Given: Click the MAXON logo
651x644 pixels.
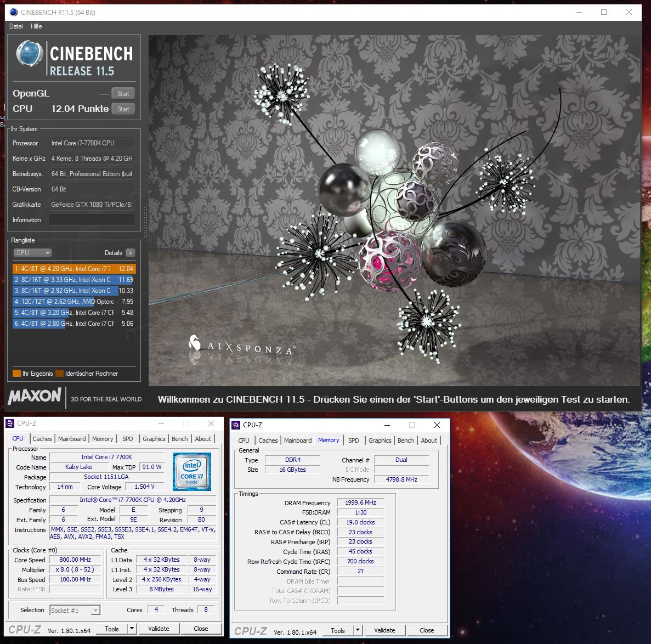Looking at the screenshot, I should [x=35, y=396].
